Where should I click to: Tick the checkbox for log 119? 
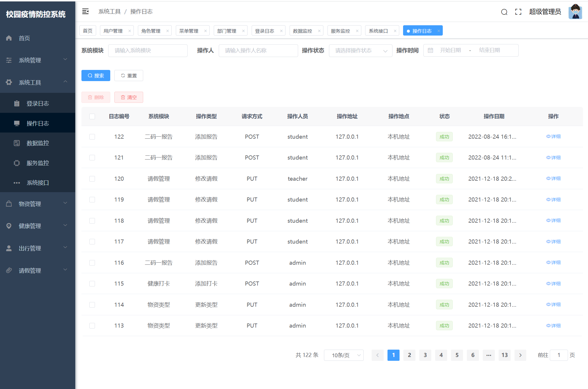coord(92,199)
